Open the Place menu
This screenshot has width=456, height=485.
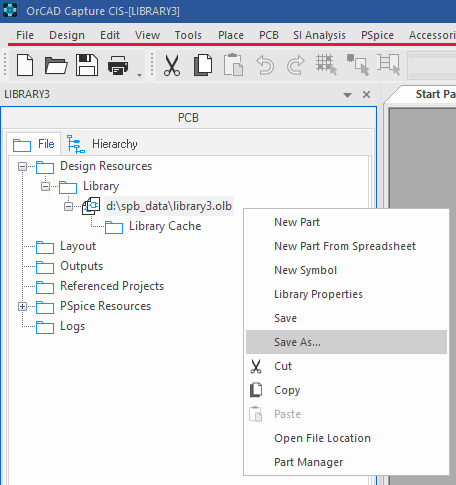point(231,35)
